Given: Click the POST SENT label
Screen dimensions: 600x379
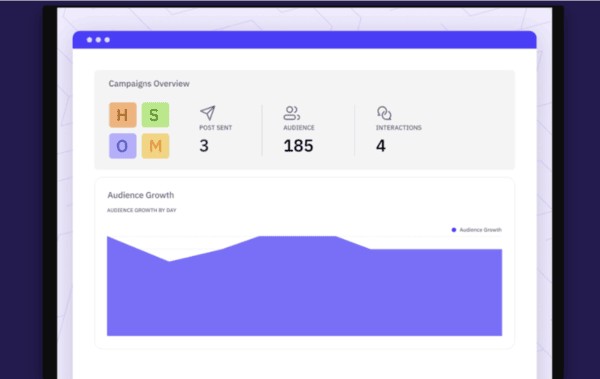Looking at the screenshot, I should 215,128.
